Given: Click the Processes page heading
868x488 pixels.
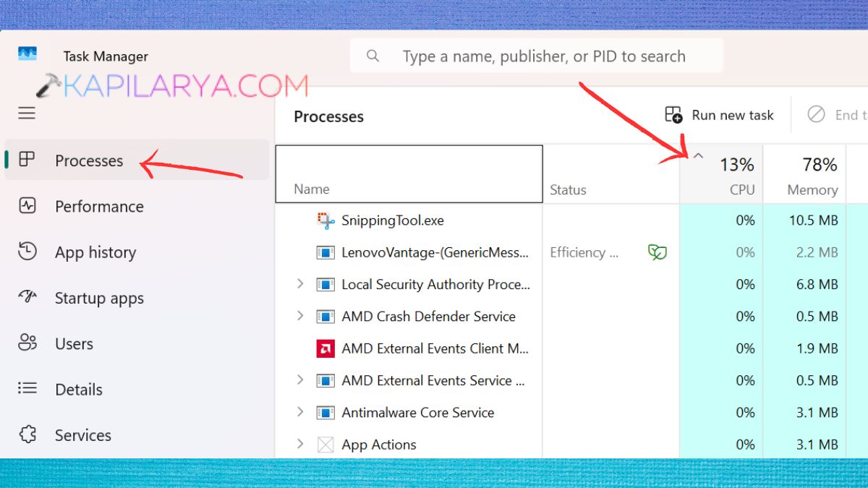Looking at the screenshot, I should (x=328, y=116).
